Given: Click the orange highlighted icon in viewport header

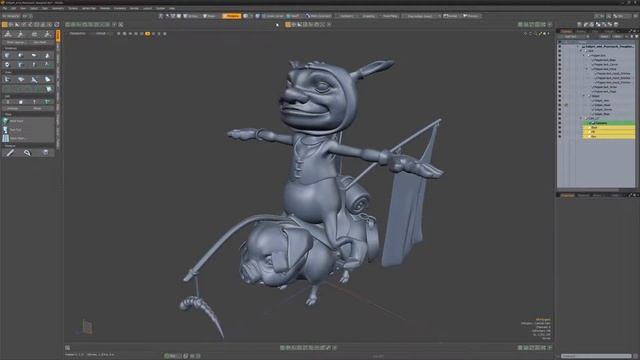Looking at the screenshot, I should (x=148, y=33).
